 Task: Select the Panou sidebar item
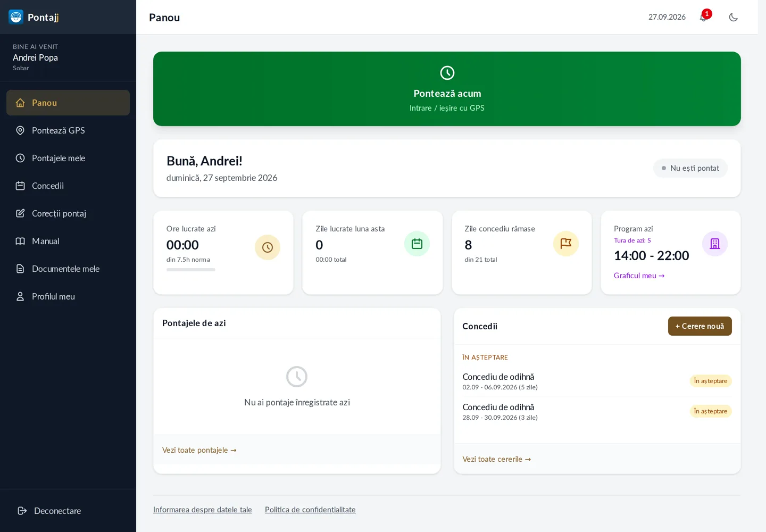[68, 103]
